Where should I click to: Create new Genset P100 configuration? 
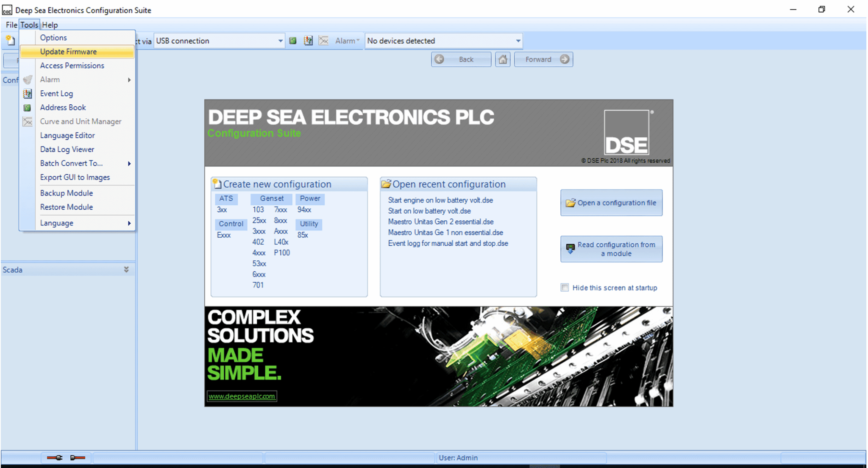(x=282, y=253)
